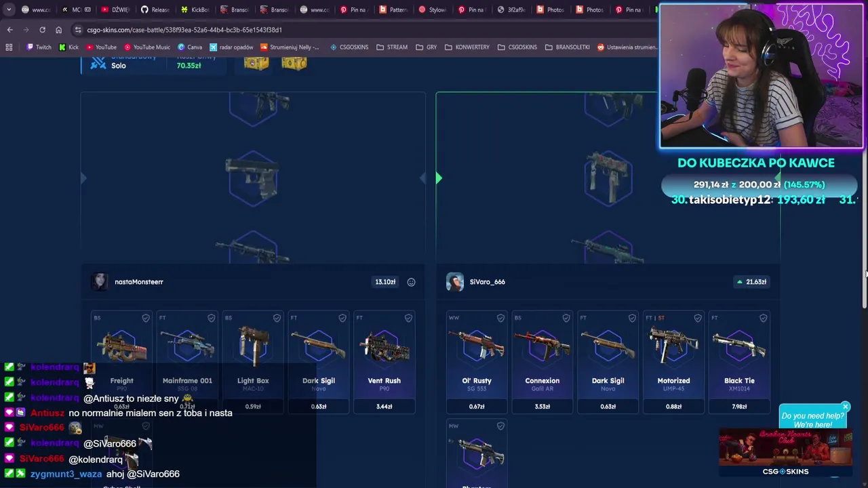868x488 pixels.
Task: Click shield icon on Motorized card
Action: click(698, 318)
